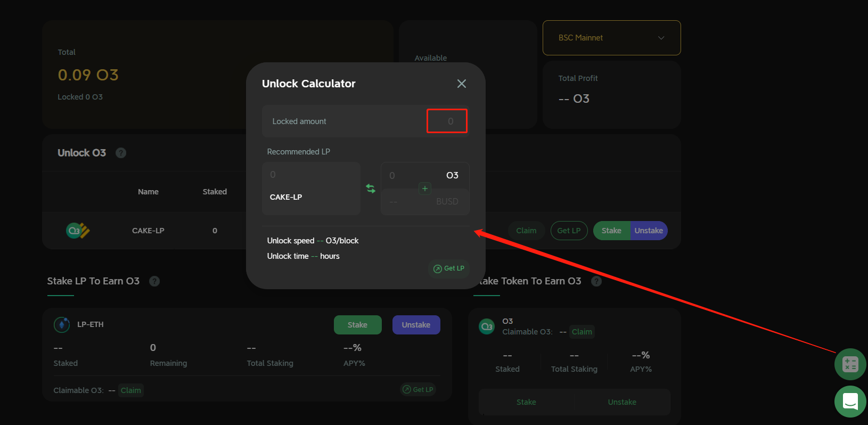The height and width of the screenshot is (425, 868).
Task: Click the O3 token icon in staking card
Action: pyautogui.click(x=487, y=326)
